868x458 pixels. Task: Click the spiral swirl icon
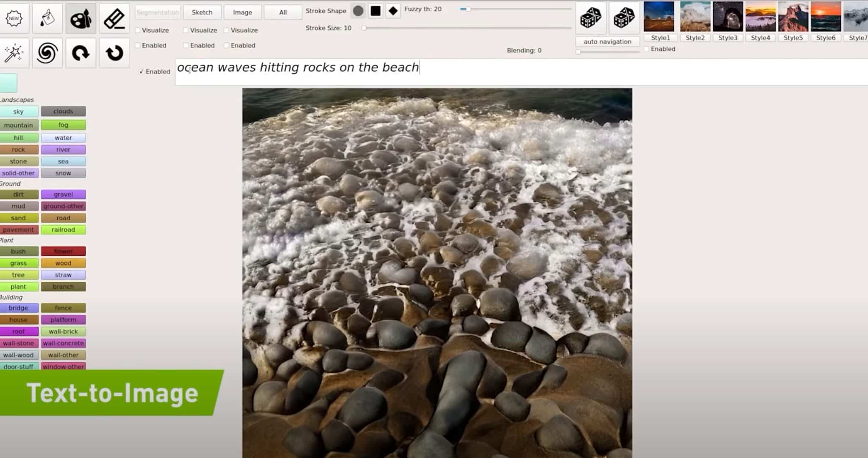click(47, 53)
